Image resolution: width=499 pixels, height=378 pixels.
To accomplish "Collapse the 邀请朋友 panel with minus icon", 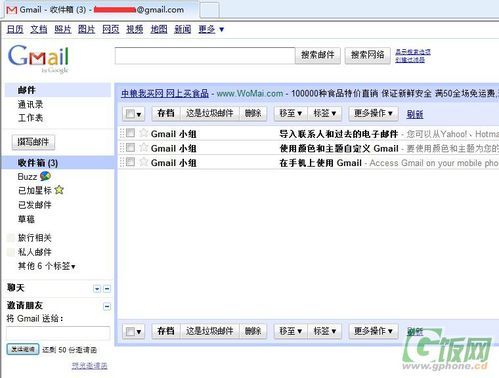I will [107, 306].
